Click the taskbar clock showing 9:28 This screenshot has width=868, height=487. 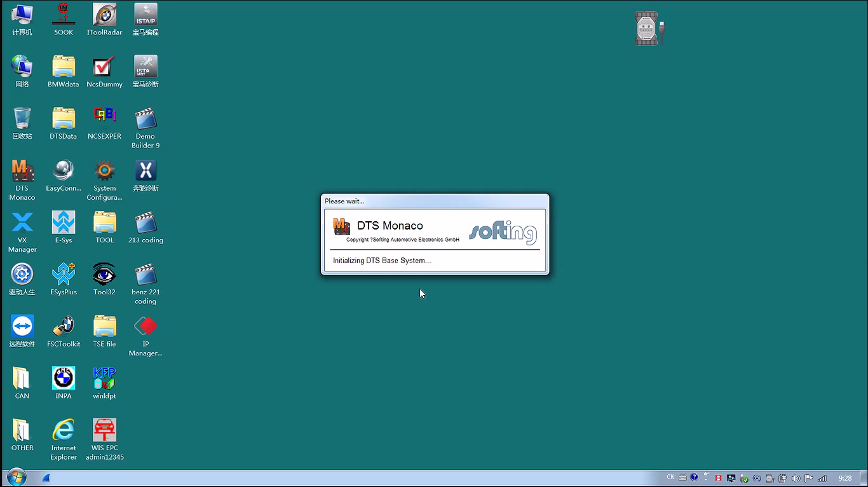[x=844, y=478]
